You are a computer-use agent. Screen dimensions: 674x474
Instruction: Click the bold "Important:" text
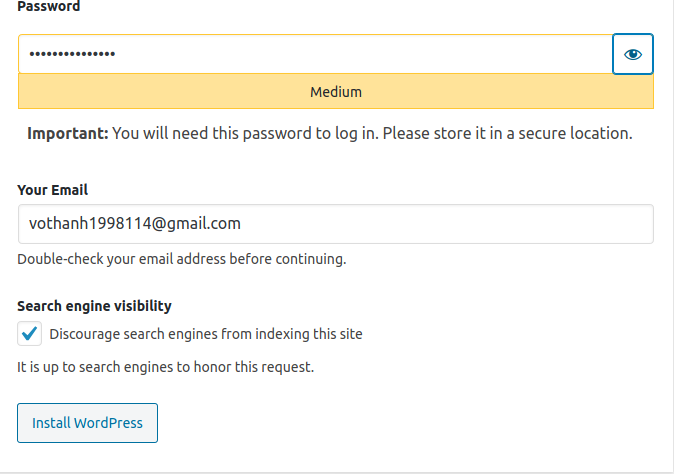[x=68, y=133]
